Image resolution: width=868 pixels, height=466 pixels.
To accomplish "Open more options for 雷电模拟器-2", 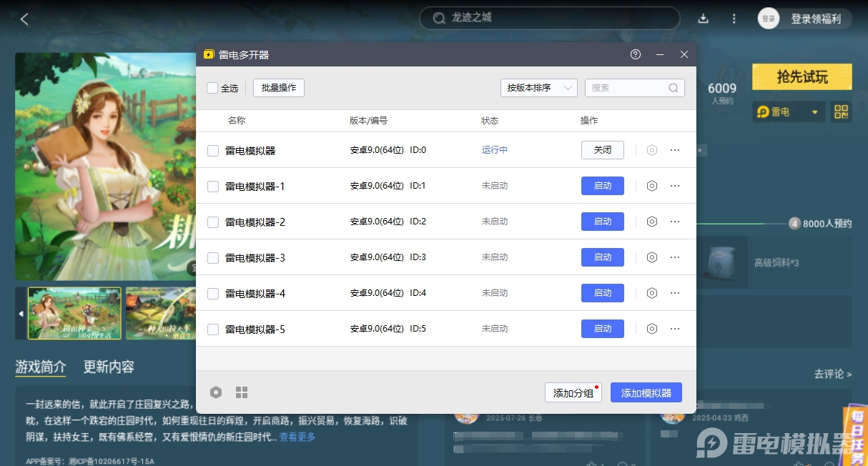I will coord(674,222).
